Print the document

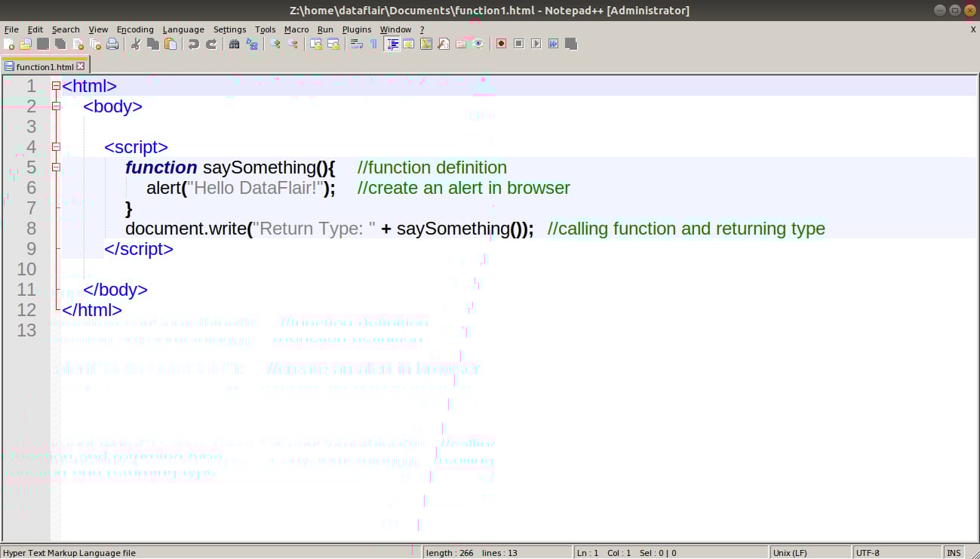(111, 44)
